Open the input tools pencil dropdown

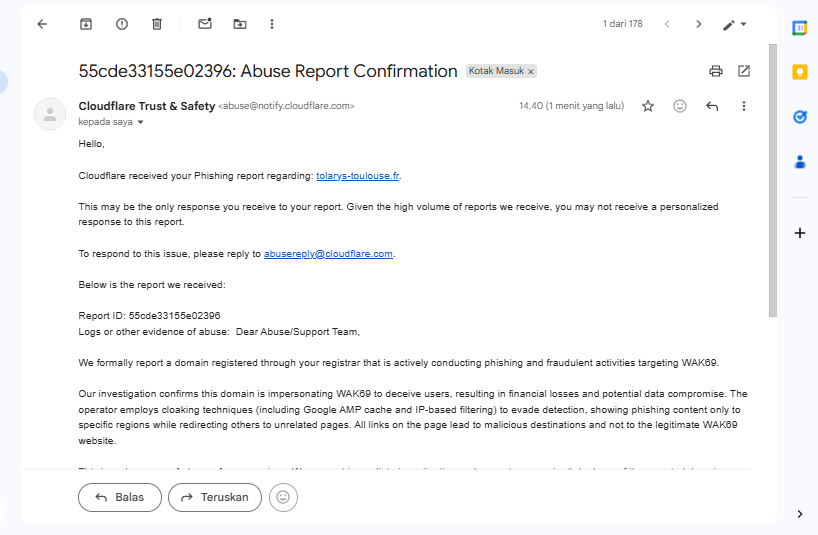coord(735,25)
